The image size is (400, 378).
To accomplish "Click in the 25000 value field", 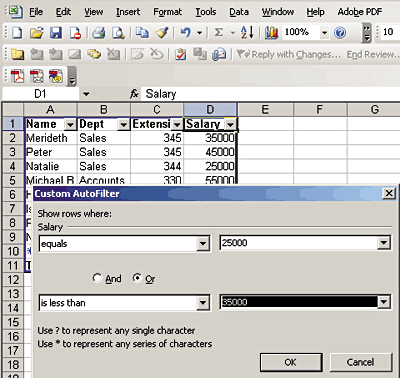I will click(x=299, y=243).
